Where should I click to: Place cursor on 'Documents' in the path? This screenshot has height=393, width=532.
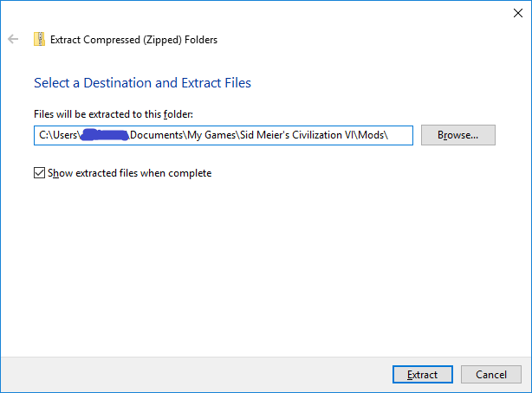(157, 135)
